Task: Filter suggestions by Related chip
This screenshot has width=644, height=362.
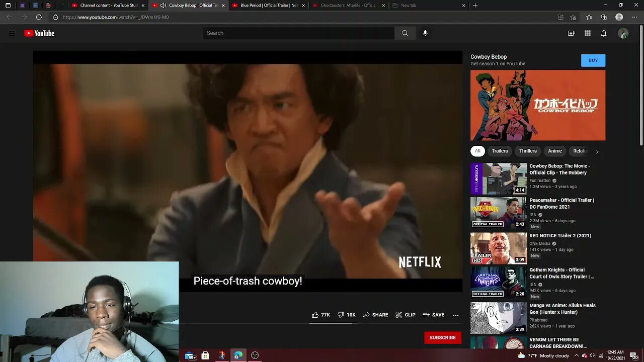Action: point(580,151)
